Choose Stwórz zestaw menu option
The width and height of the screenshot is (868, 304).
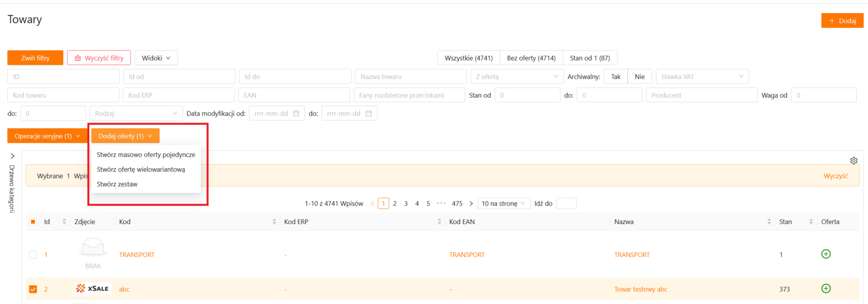click(117, 184)
